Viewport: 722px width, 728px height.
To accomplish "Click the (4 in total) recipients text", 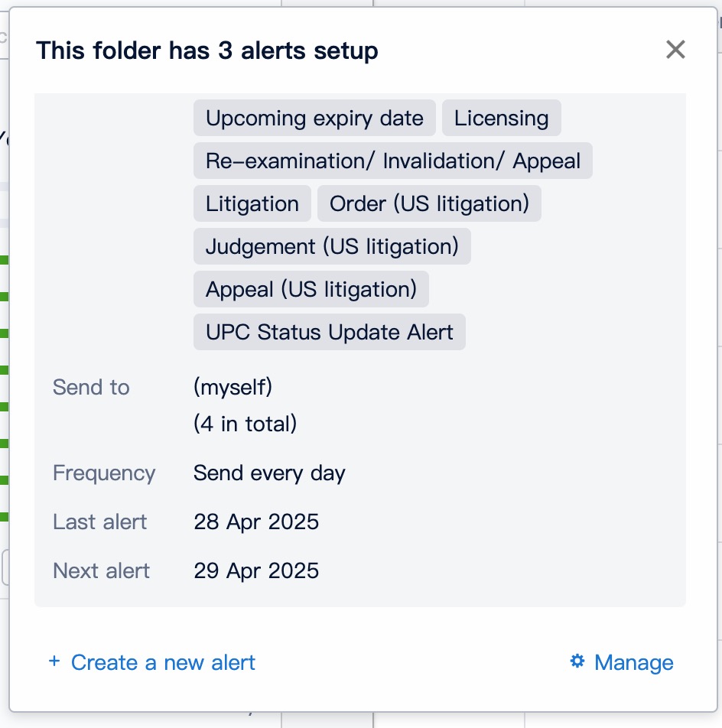I will pos(245,424).
